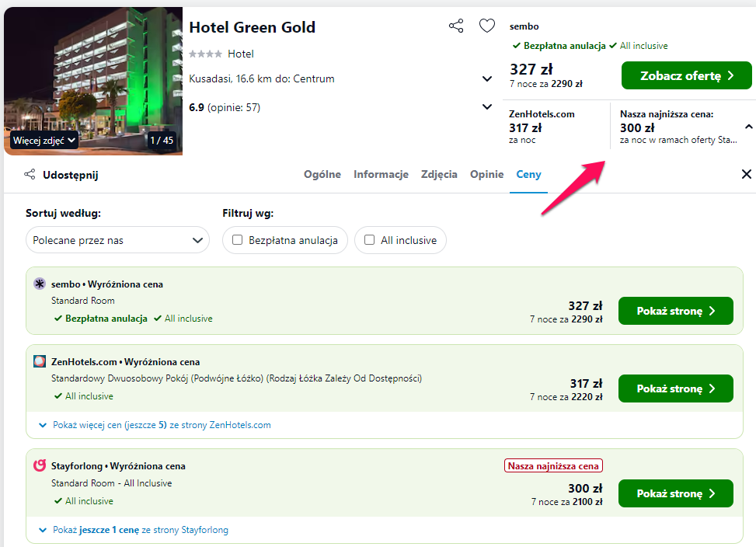The width and height of the screenshot is (756, 547).
Task: Open the Opinie tab
Action: pos(486,174)
